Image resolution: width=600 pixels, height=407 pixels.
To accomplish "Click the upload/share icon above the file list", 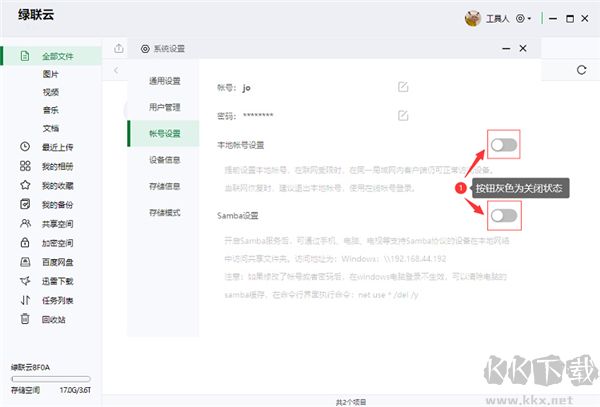I will (119, 49).
